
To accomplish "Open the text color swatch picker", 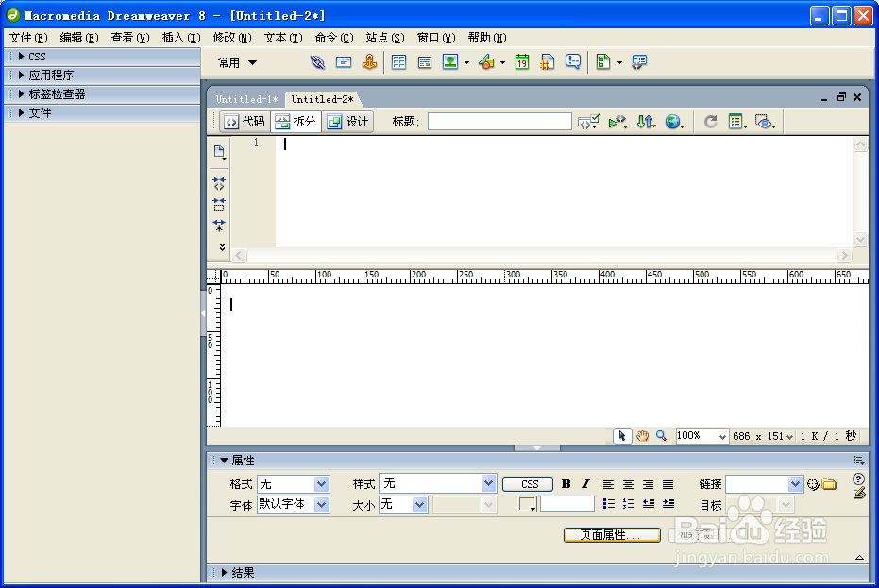I will tap(527, 505).
